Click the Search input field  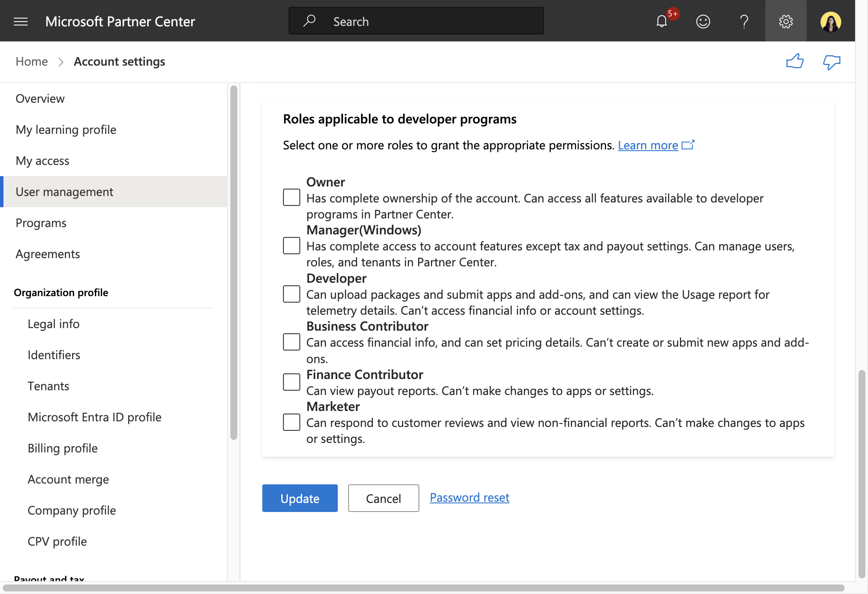(x=416, y=21)
